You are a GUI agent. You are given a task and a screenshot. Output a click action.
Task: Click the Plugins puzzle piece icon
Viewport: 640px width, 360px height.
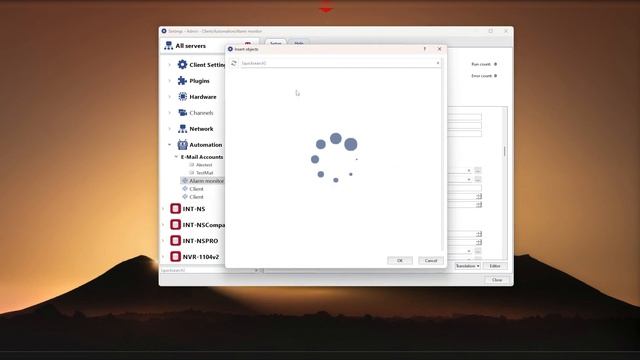tap(182, 81)
